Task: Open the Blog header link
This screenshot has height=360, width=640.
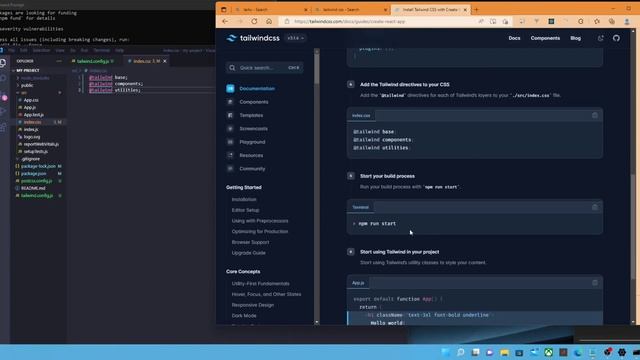Action: pyautogui.click(x=576, y=38)
